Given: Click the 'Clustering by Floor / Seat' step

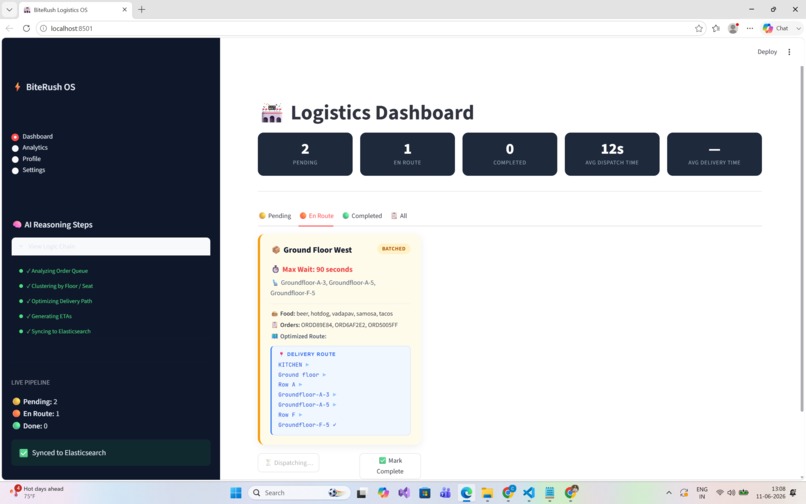Looking at the screenshot, I should point(60,286).
